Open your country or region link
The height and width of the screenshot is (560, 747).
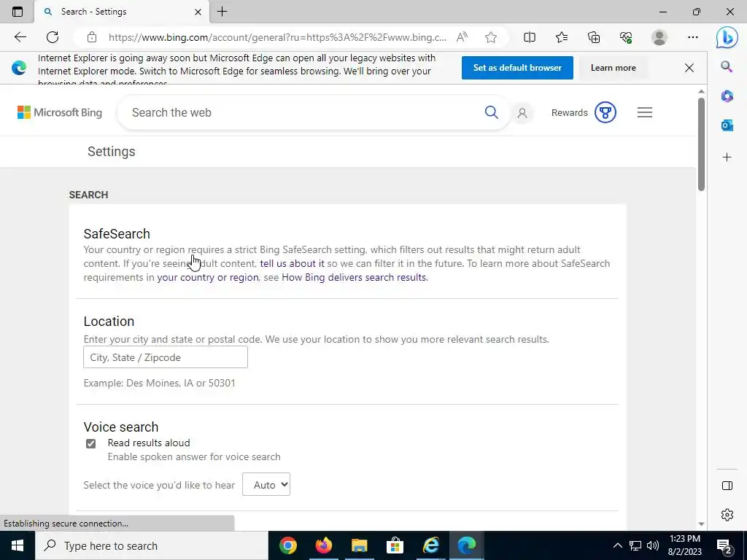pos(208,277)
